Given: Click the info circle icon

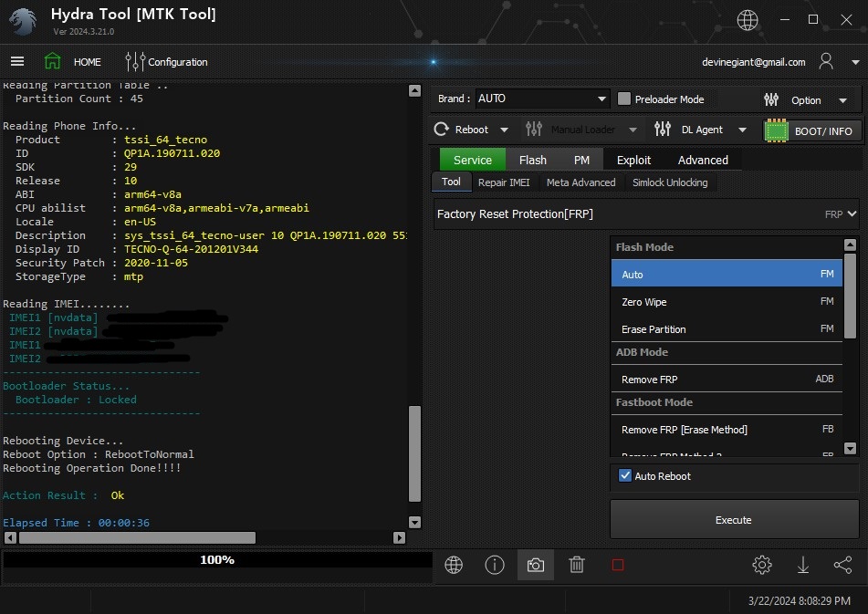Looking at the screenshot, I should point(495,565).
